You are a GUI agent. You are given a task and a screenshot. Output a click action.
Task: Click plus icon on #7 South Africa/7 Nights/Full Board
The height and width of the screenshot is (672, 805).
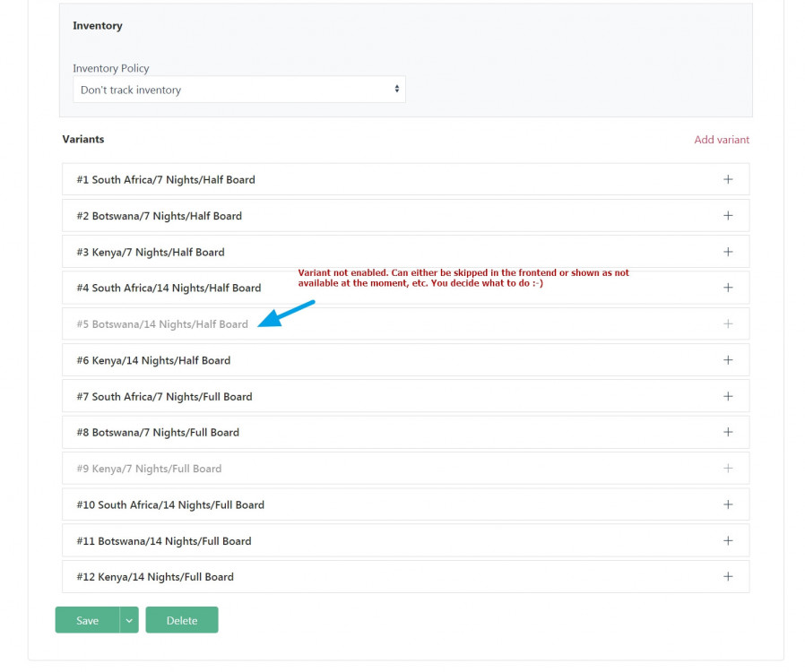728,396
